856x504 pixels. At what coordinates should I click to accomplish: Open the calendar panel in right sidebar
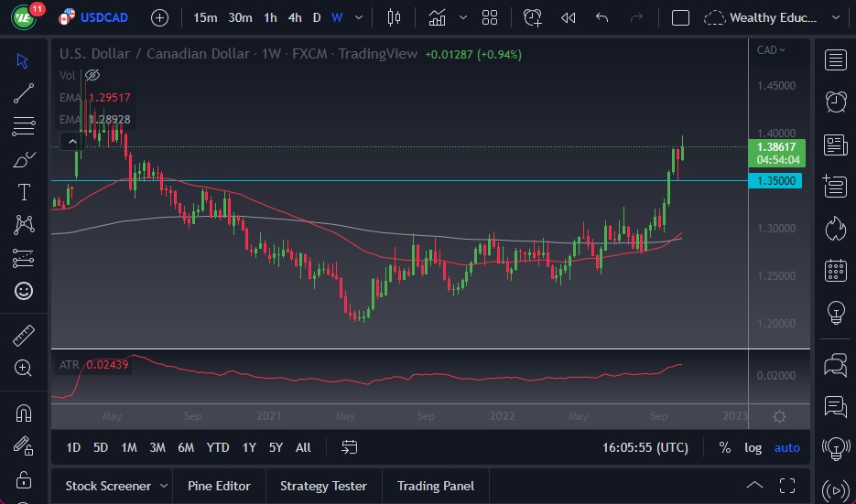click(x=835, y=270)
